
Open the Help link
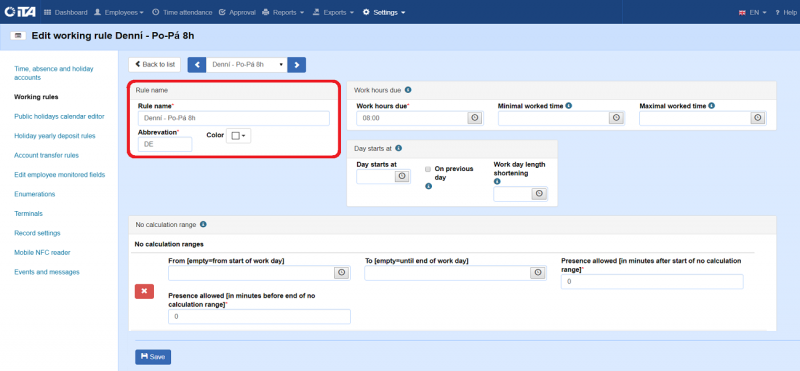click(x=785, y=12)
